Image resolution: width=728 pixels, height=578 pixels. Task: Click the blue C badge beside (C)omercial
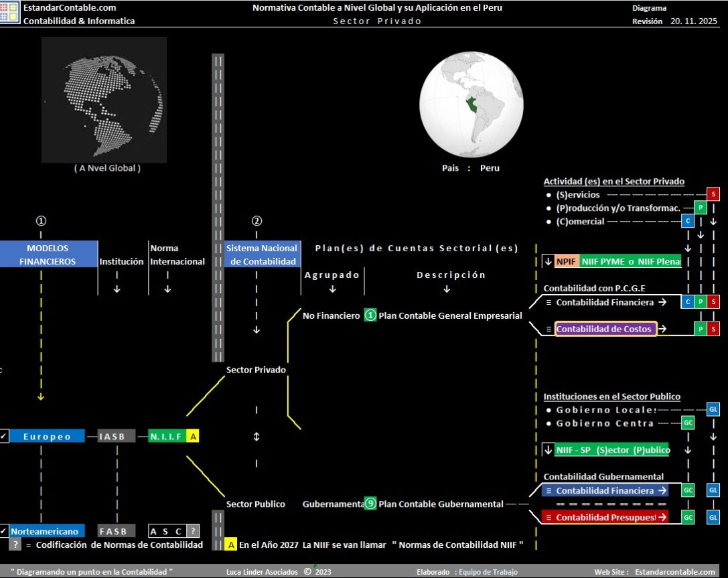pos(687,221)
